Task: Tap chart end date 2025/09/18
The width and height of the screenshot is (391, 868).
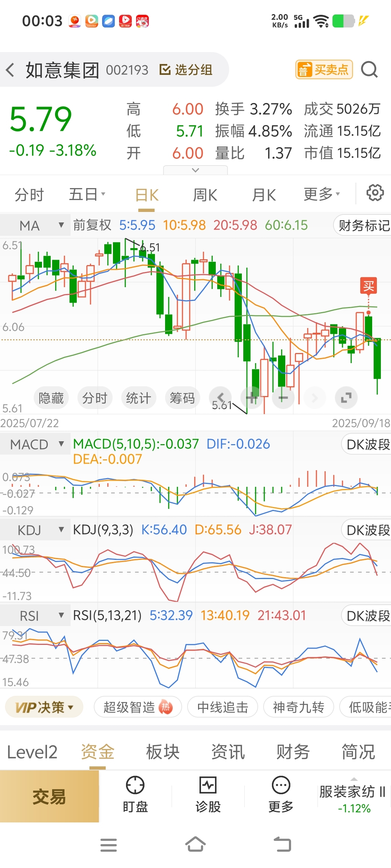Action: pos(361,423)
